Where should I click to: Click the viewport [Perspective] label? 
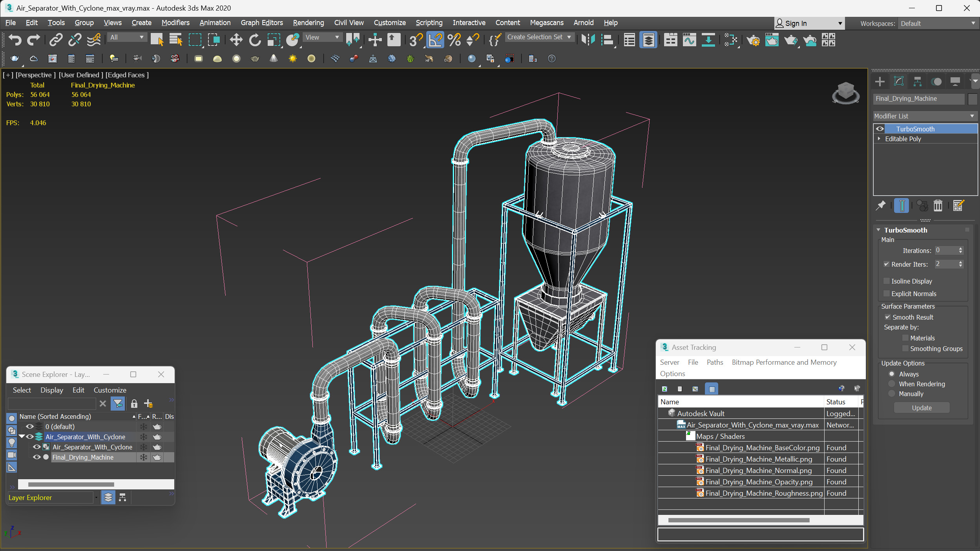point(35,75)
